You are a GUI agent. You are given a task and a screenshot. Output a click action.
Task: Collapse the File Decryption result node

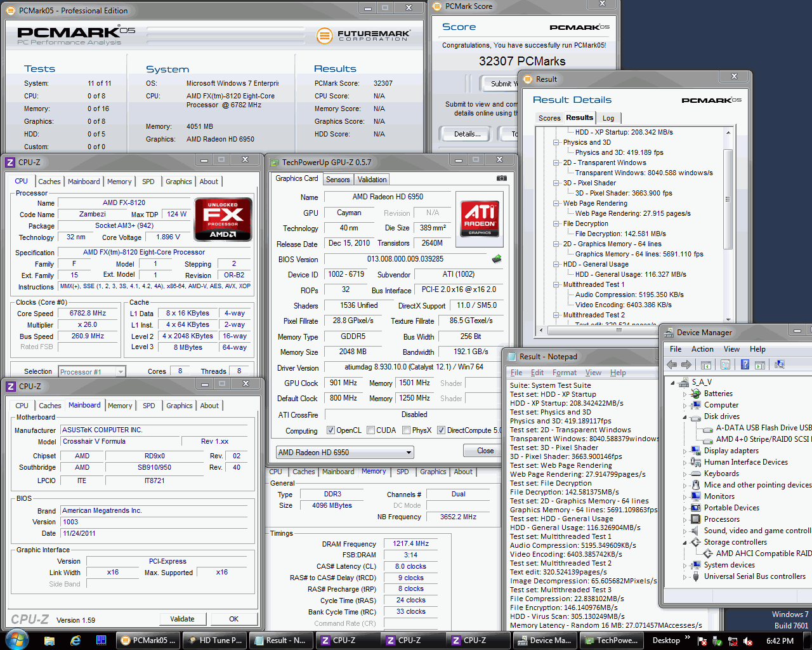tap(556, 223)
